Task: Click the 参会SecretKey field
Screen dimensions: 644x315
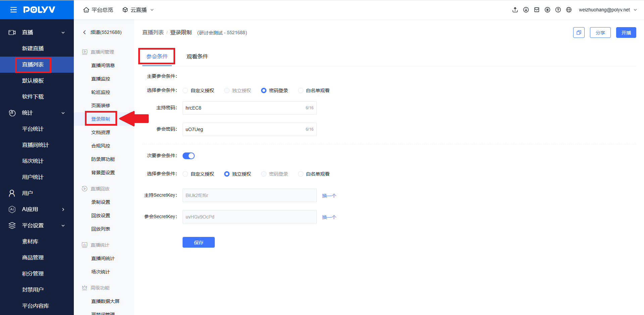Action: pyautogui.click(x=250, y=217)
